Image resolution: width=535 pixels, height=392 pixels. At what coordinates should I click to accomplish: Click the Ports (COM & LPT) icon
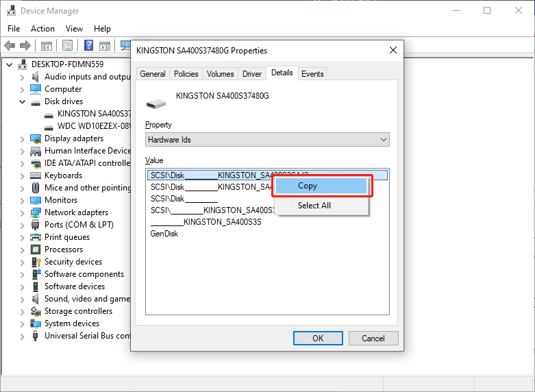pyautogui.click(x=35, y=225)
